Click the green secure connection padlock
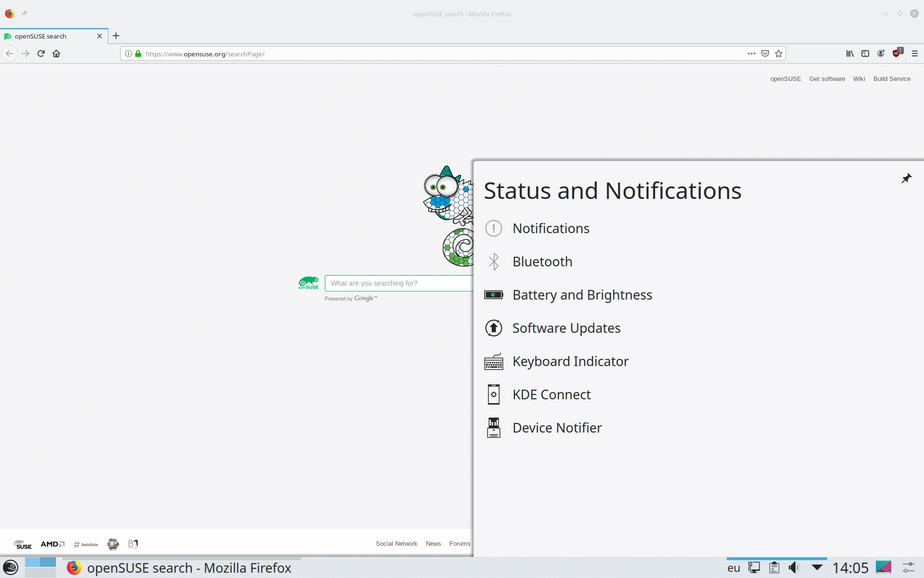 pyautogui.click(x=138, y=53)
